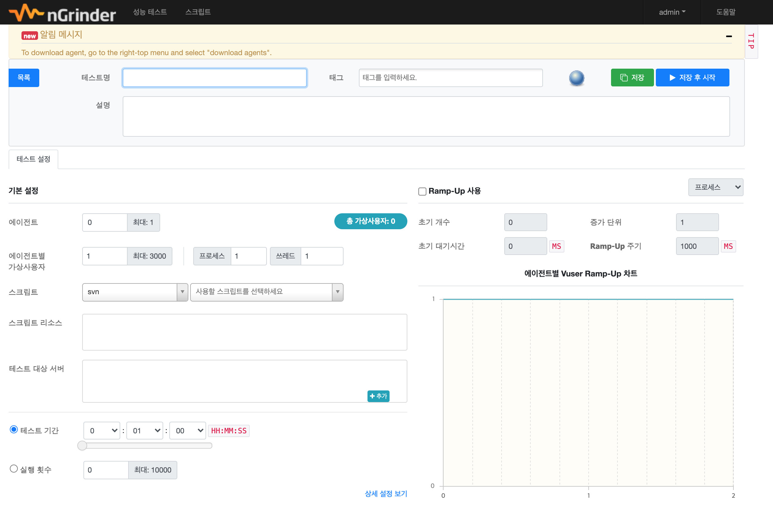
Task: Collapse the announcement panel with minus icon
Action: coord(729,36)
